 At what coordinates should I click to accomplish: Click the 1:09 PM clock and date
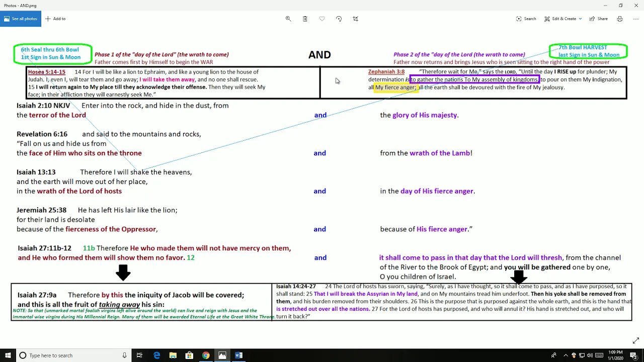pyautogui.click(x=616, y=355)
